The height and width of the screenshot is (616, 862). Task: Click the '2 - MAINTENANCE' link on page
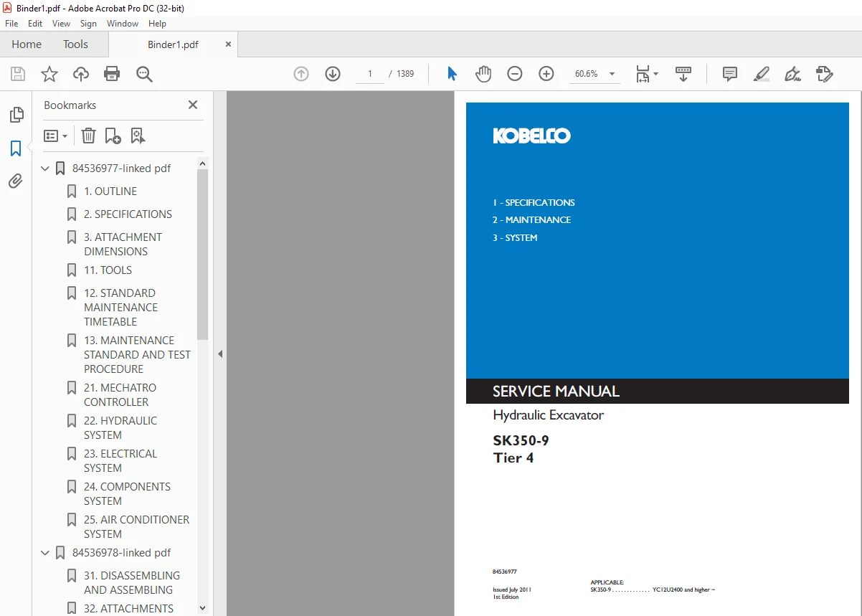pos(531,220)
